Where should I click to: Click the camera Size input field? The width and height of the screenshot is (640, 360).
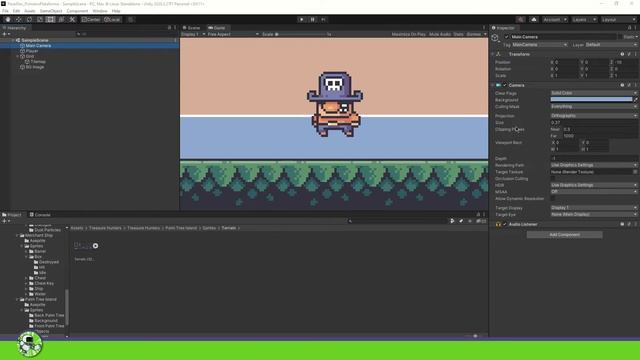594,122
